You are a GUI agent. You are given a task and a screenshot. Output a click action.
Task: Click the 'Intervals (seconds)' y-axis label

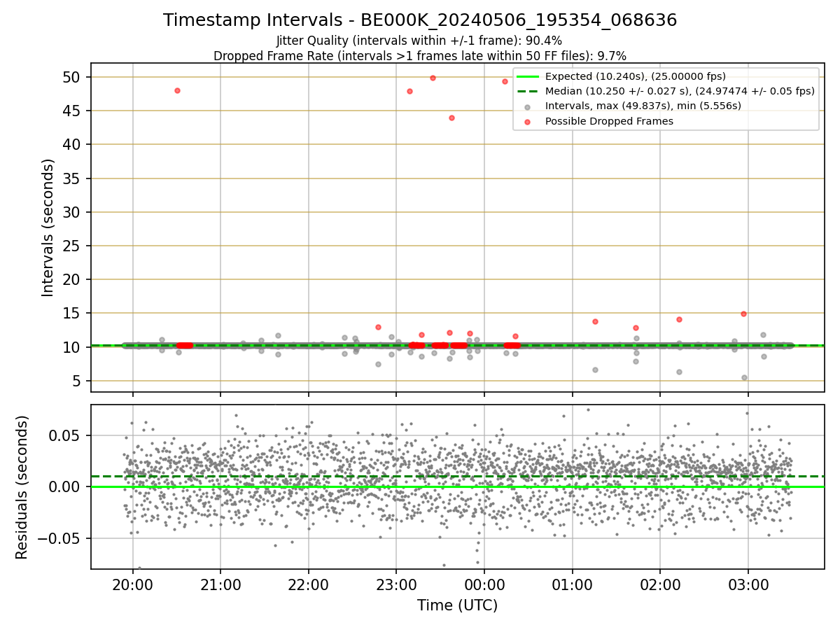point(48,227)
